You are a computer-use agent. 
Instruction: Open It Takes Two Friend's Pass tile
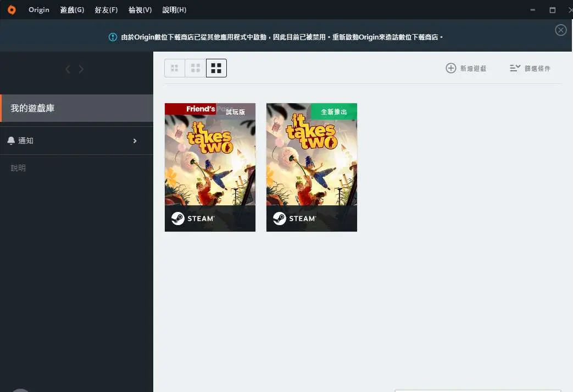[210, 167]
